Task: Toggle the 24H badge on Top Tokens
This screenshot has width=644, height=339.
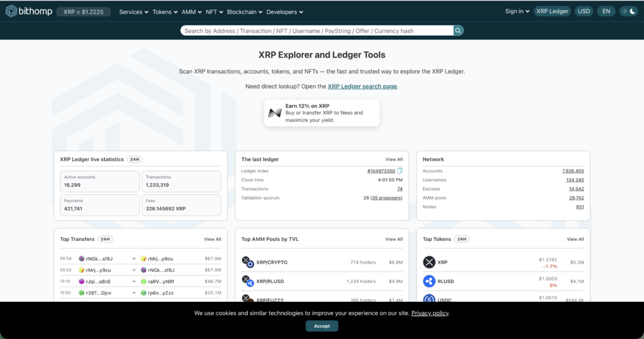Action: pos(462,239)
